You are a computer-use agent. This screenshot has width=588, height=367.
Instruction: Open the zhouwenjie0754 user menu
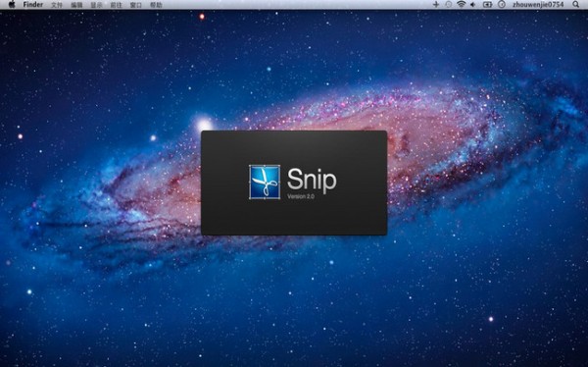click(x=538, y=5)
